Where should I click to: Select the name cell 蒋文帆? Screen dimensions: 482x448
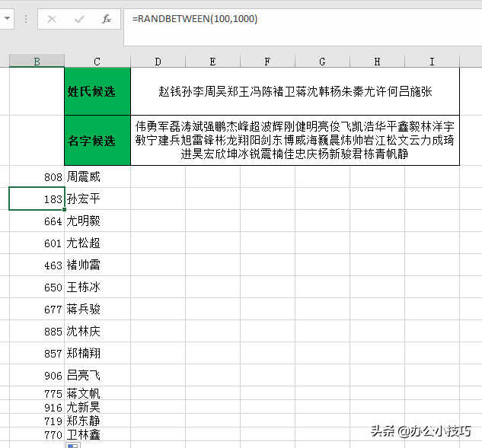pos(97,393)
